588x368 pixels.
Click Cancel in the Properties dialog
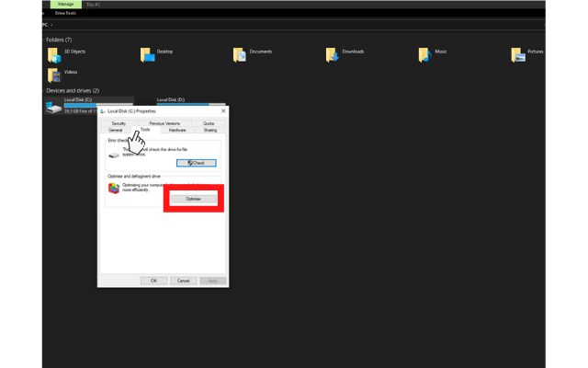click(184, 281)
